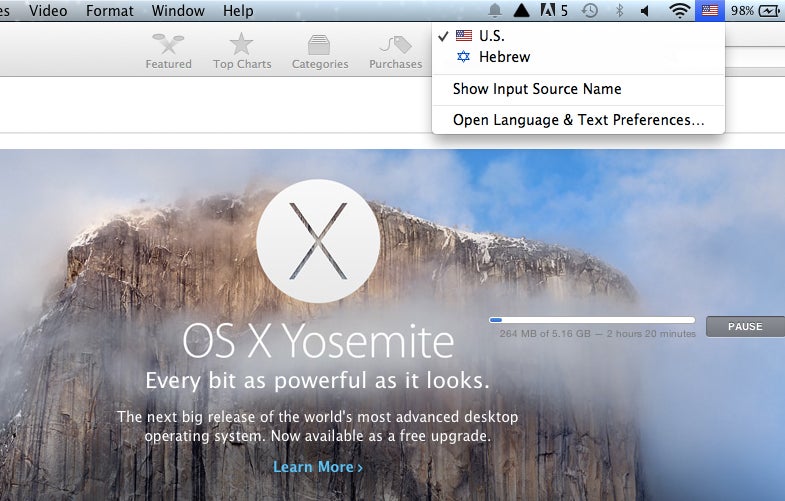The width and height of the screenshot is (785, 501).
Task: Open the Time Machine menu bar icon
Action: tap(590, 11)
